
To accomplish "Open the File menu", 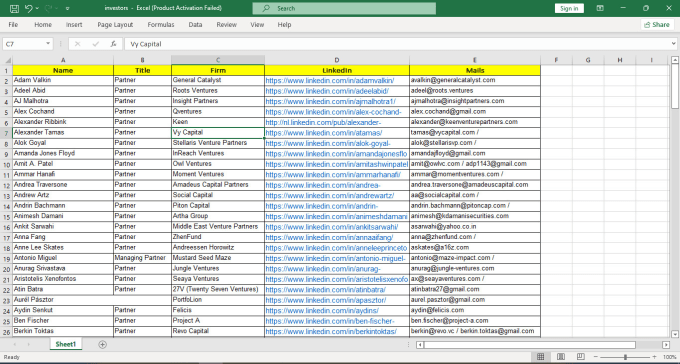I will [x=13, y=25].
